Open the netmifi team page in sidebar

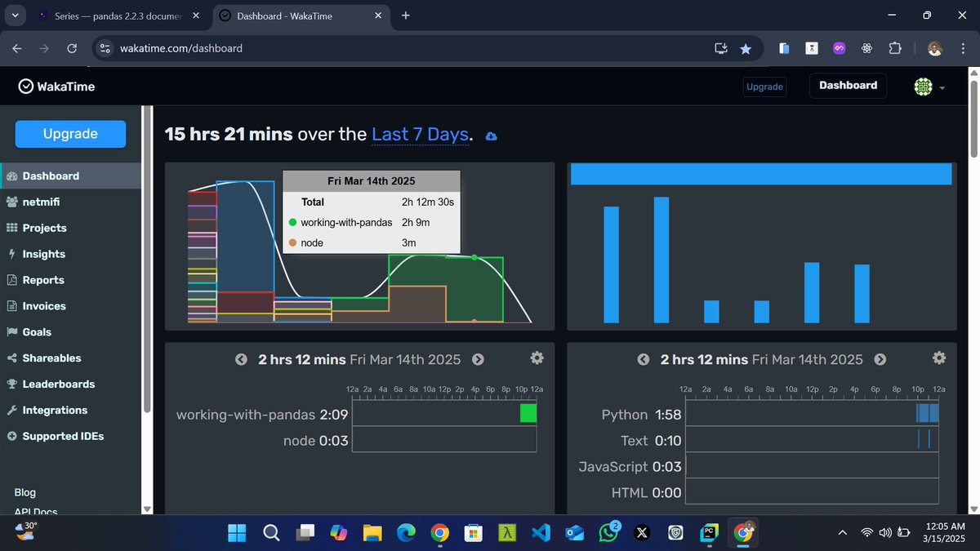[x=70, y=202]
